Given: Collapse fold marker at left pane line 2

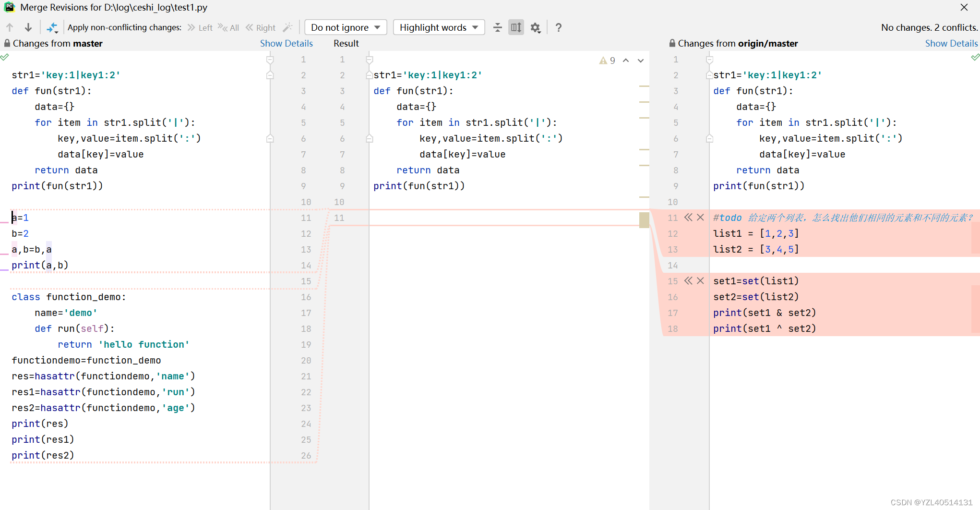Looking at the screenshot, I should tap(270, 75).
